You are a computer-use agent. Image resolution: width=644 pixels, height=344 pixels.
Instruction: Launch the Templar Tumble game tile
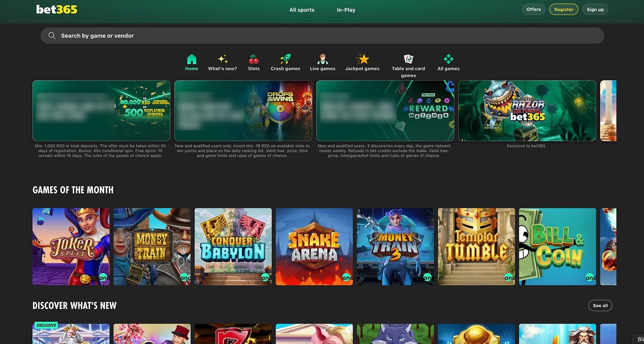(476, 247)
